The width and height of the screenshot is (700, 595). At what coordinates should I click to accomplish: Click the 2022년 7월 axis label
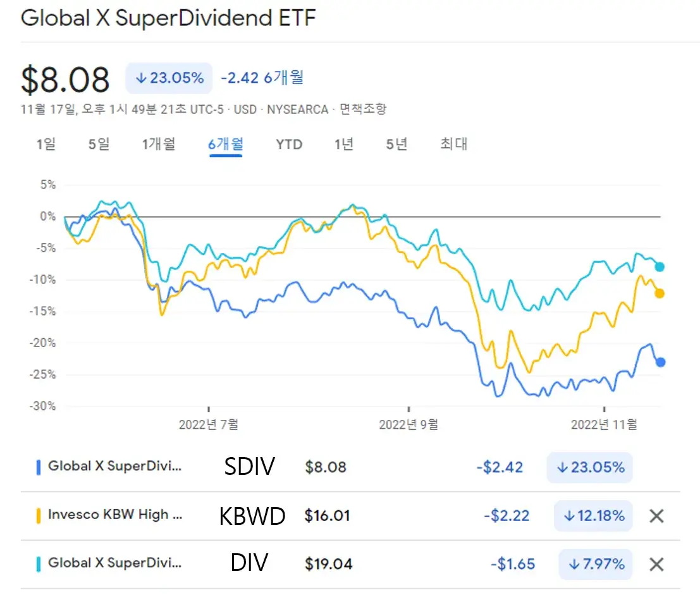tap(209, 424)
